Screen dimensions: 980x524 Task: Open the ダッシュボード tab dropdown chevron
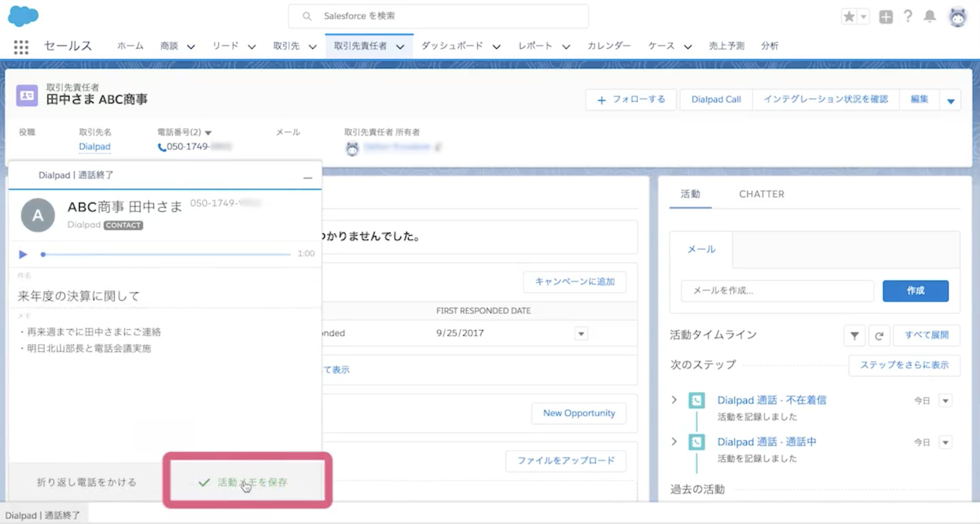[x=497, y=47]
